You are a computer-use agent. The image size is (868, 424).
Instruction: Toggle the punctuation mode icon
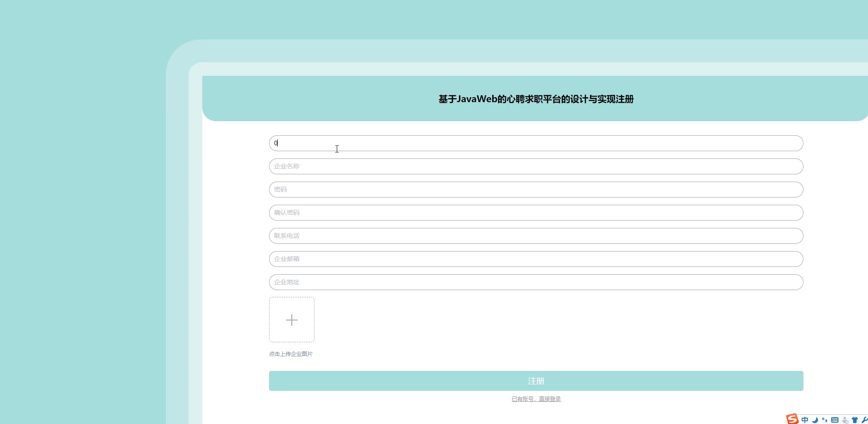pyautogui.click(x=825, y=420)
